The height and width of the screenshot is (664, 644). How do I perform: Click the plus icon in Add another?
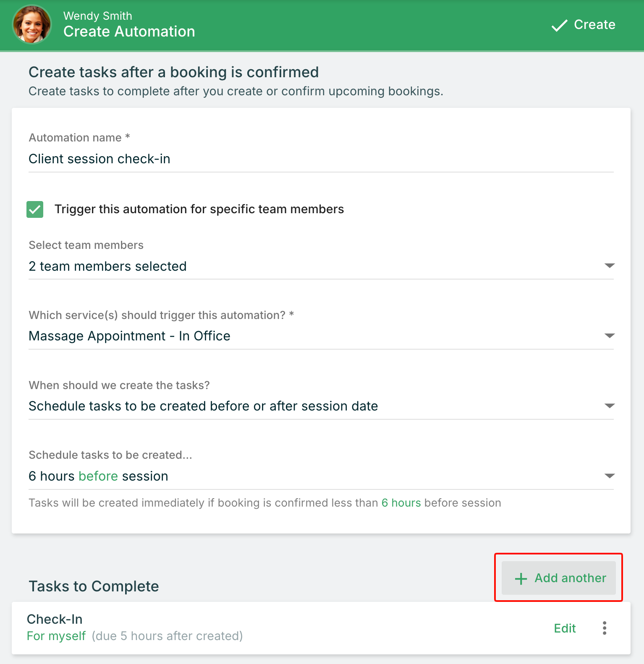click(521, 578)
